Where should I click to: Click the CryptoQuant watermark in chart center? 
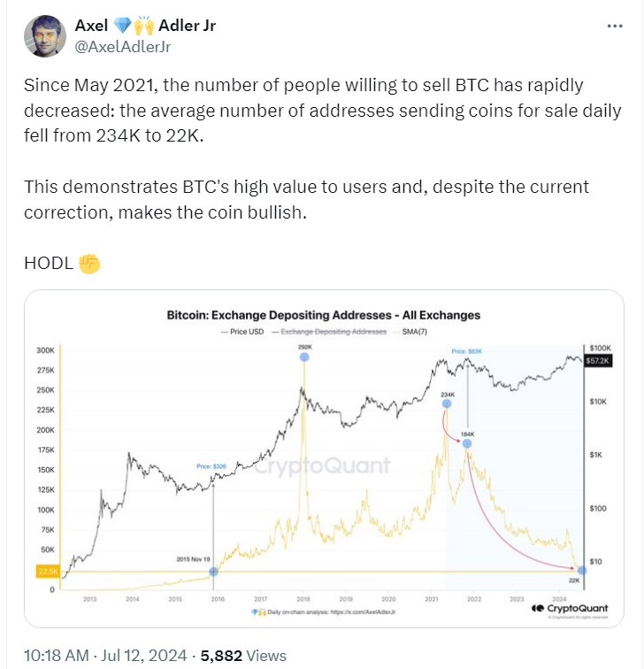pos(323,466)
